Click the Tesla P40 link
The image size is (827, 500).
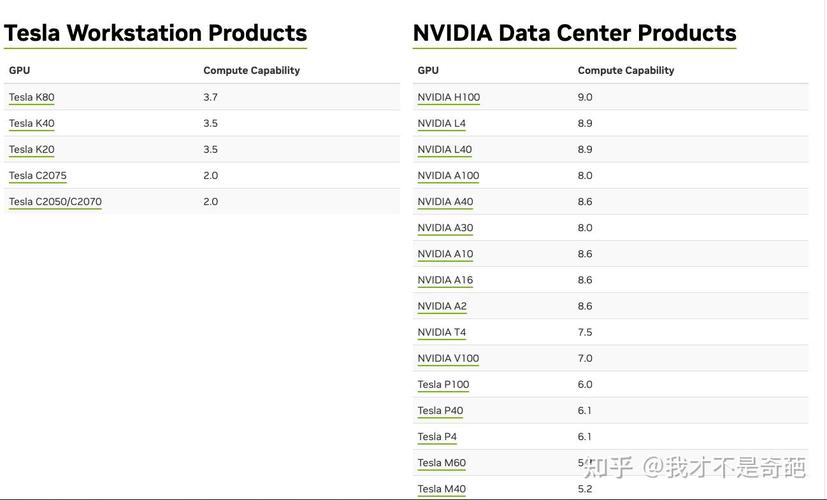pyautogui.click(x=440, y=411)
